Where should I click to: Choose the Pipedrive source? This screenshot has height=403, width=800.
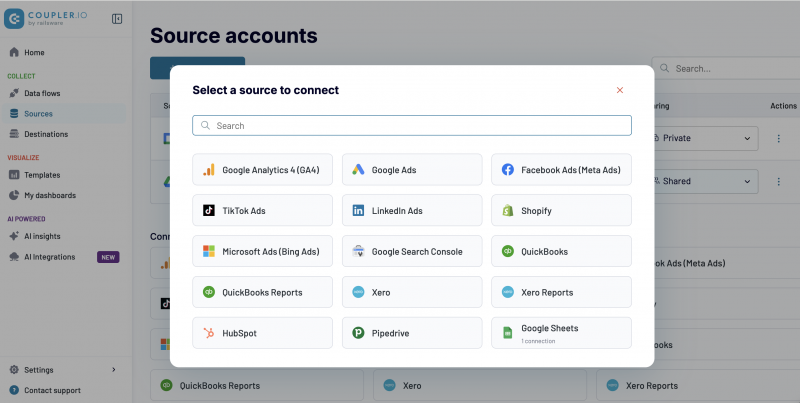tap(412, 333)
